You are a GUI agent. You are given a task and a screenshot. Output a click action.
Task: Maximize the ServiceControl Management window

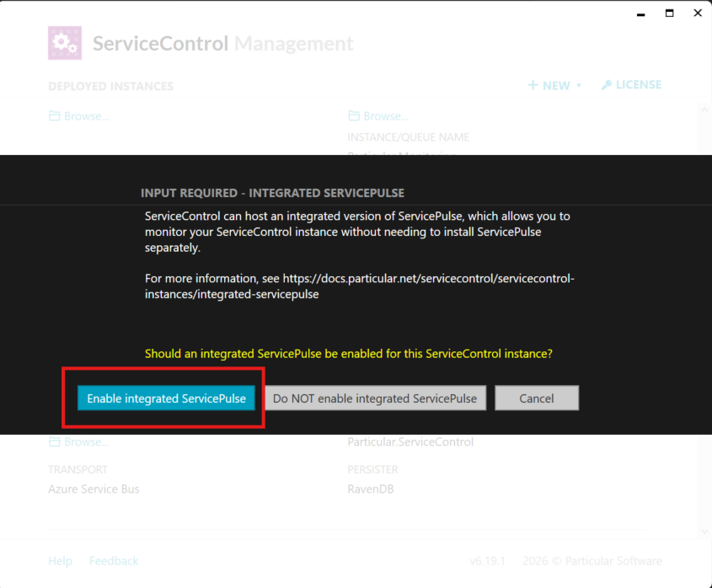(x=669, y=13)
